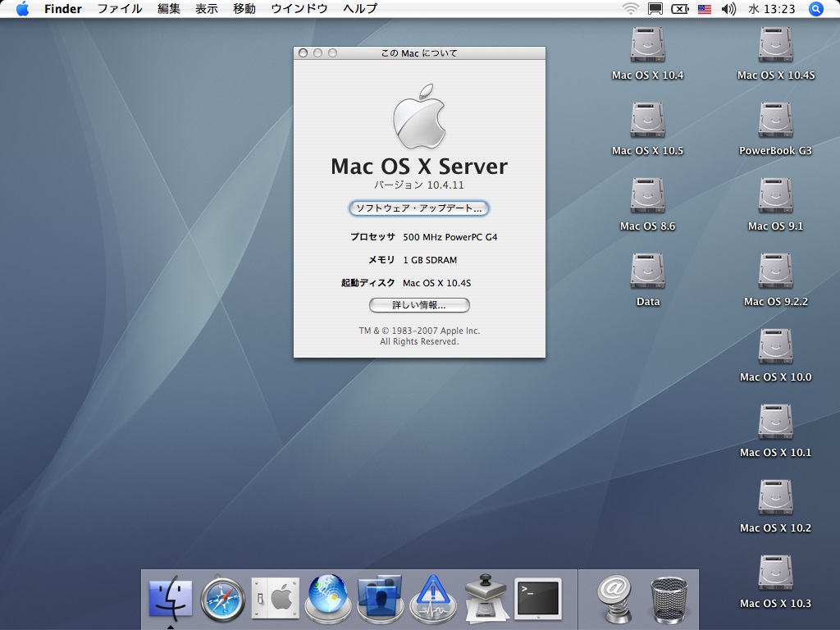Click the 起動ディスク label

(368, 283)
